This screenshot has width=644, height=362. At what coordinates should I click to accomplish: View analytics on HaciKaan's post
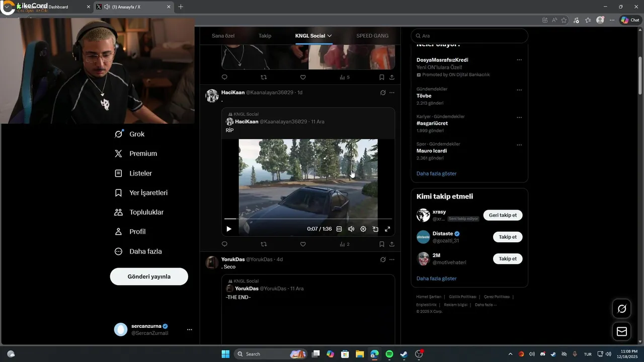345,244
